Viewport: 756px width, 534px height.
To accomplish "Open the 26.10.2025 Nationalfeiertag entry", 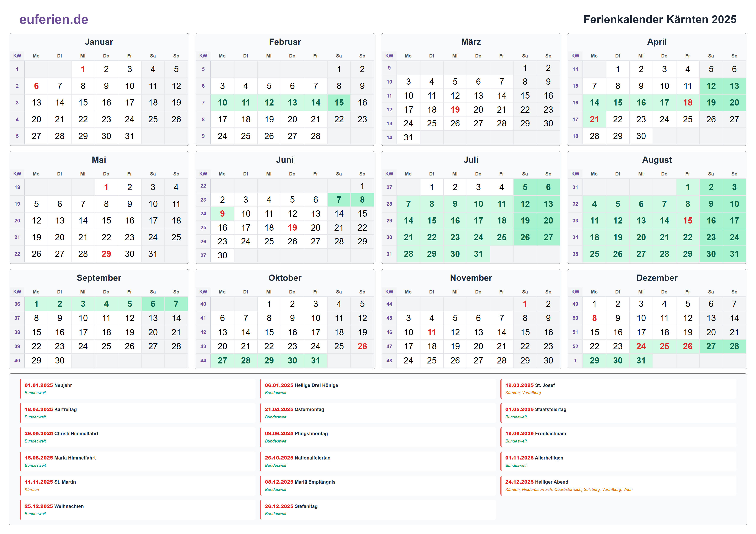I will point(378,461).
